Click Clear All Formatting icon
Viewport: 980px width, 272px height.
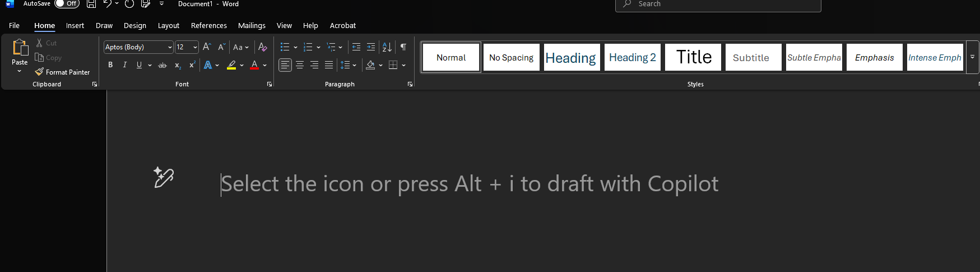tap(262, 47)
